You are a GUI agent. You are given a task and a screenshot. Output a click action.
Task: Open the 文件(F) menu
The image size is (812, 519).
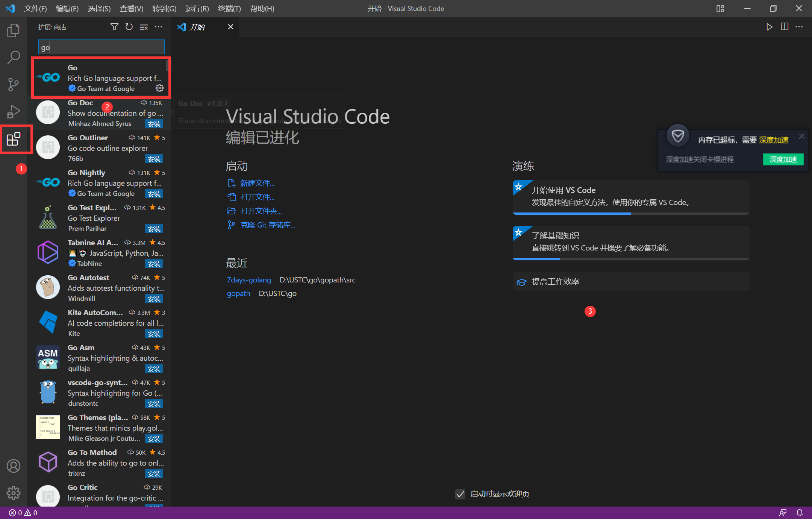[35, 8]
